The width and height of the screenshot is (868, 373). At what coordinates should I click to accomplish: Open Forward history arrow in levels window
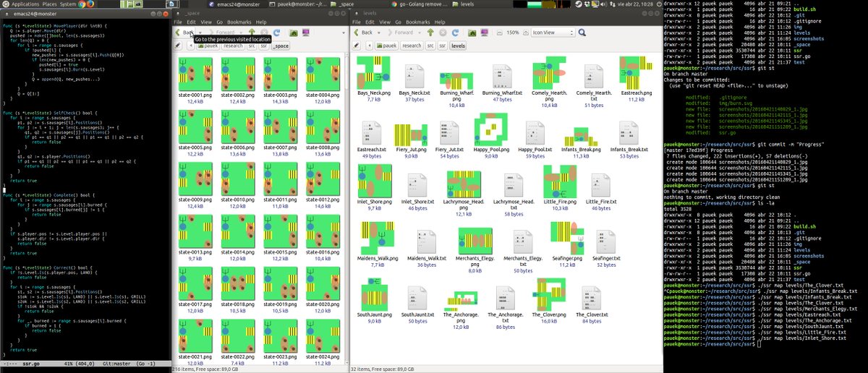click(x=419, y=33)
